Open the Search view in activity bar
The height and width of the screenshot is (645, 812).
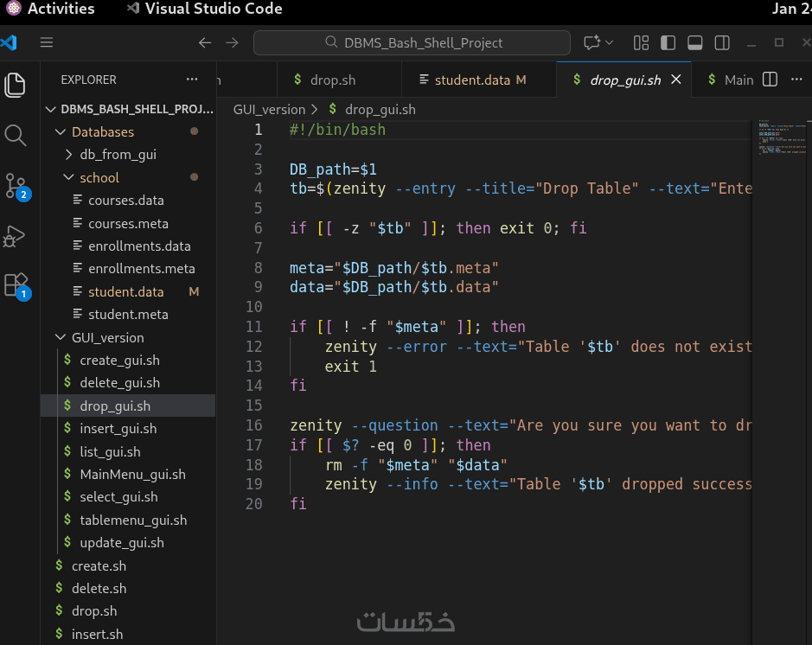click(16, 135)
